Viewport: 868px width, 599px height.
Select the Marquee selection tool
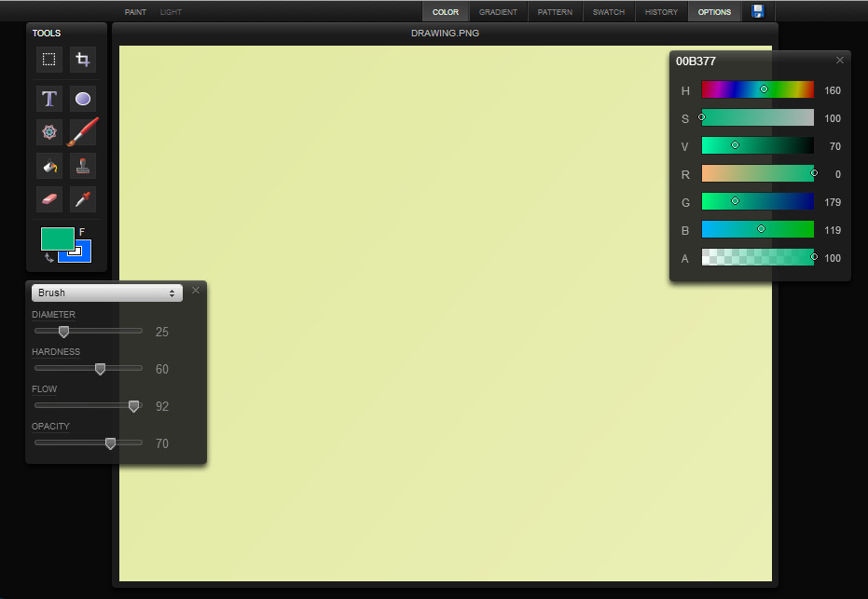pos(49,61)
